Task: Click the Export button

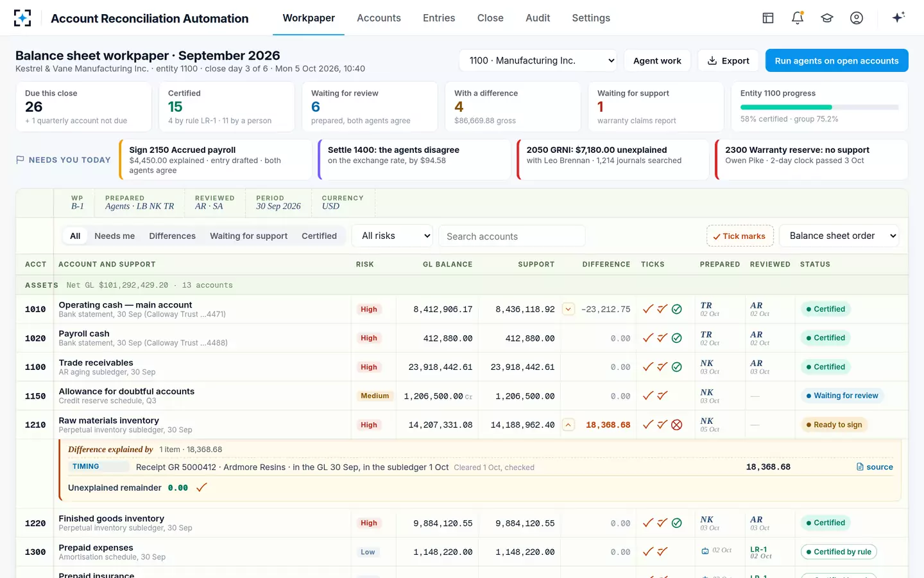Action: pos(728,60)
